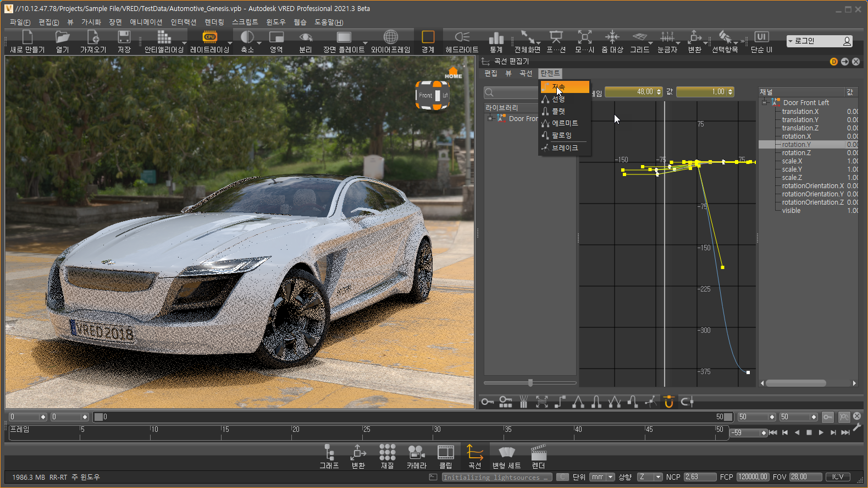
Task: Open the statistics bar chart icon
Action: coord(496,37)
